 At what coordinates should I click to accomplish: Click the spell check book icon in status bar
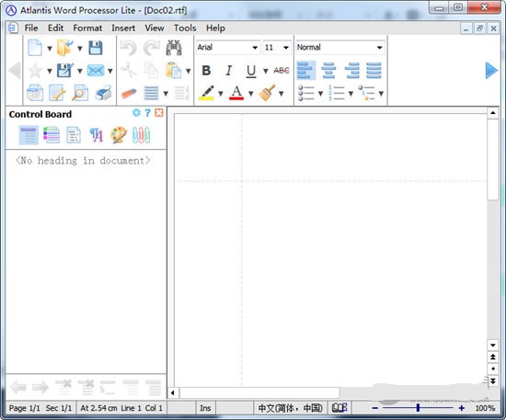tap(339, 408)
